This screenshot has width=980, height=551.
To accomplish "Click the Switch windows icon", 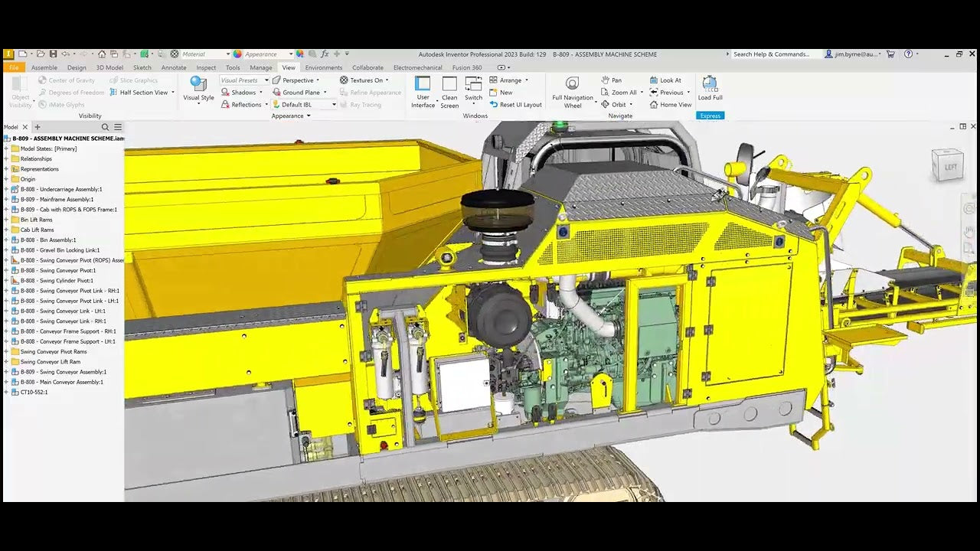I will coord(473,84).
